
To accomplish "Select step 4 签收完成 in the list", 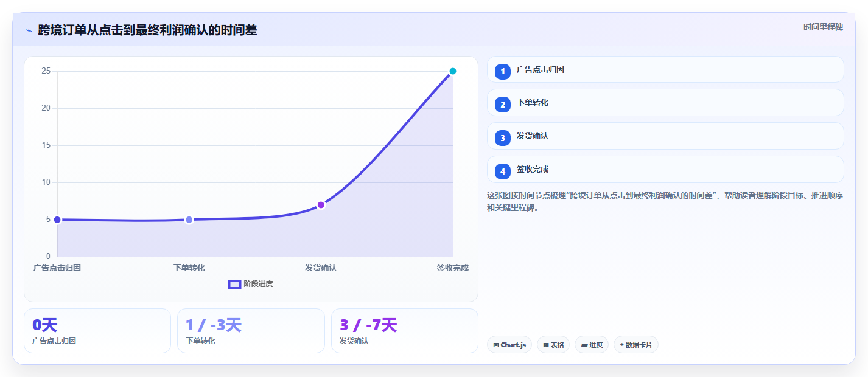I will click(665, 170).
